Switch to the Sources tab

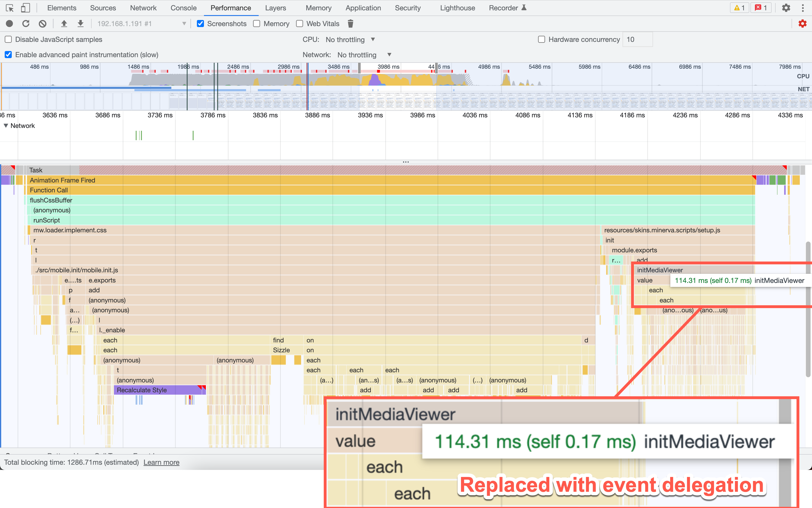[103, 8]
